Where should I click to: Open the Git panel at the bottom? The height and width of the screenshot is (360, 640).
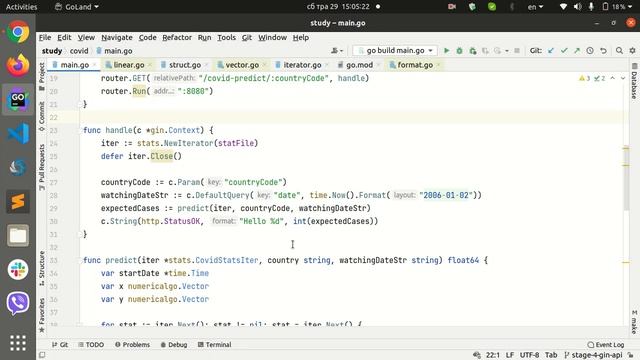point(60,345)
